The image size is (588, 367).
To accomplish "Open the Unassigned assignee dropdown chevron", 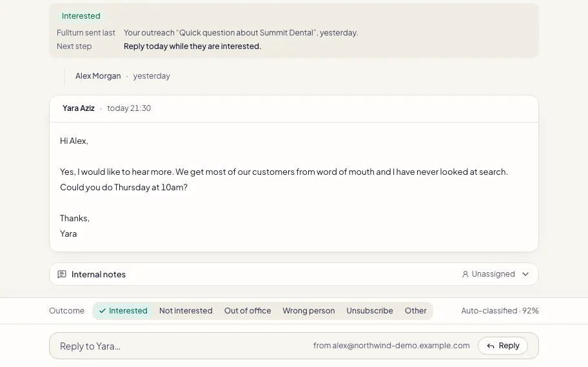I will (x=525, y=274).
